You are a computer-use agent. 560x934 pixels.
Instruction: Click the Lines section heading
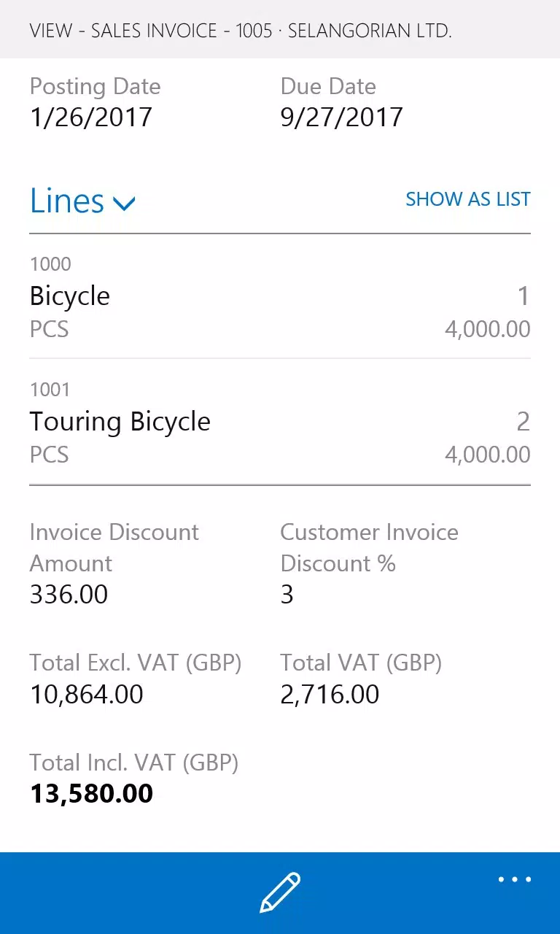[67, 201]
